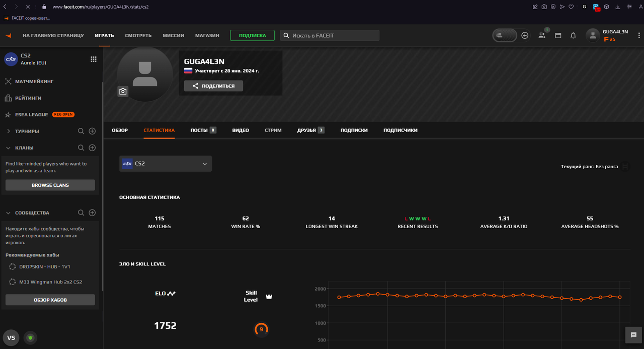The height and width of the screenshot is (349, 644).
Task: Add a community with its plus icon
Action: (92, 213)
